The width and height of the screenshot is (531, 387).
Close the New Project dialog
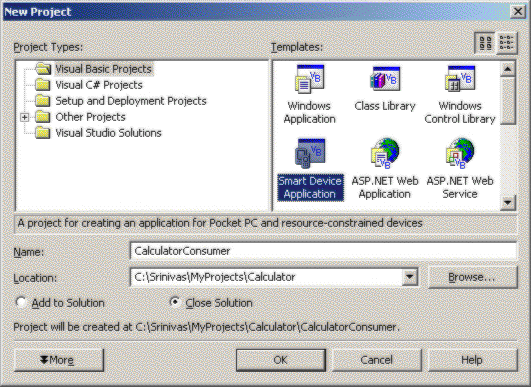click(x=517, y=12)
